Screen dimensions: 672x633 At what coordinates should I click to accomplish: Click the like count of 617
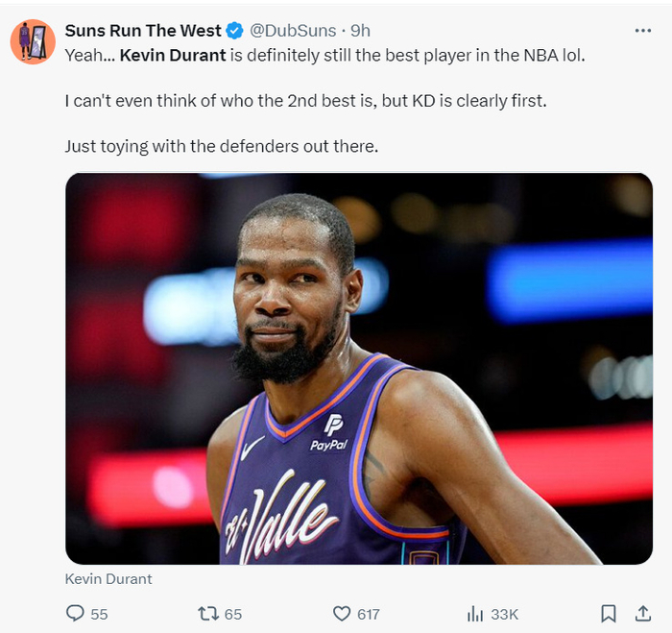click(x=369, y=614)
